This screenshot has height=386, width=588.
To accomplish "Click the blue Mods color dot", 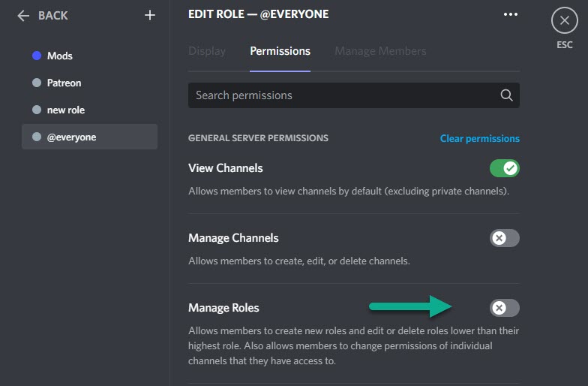I will pos(37,56).
